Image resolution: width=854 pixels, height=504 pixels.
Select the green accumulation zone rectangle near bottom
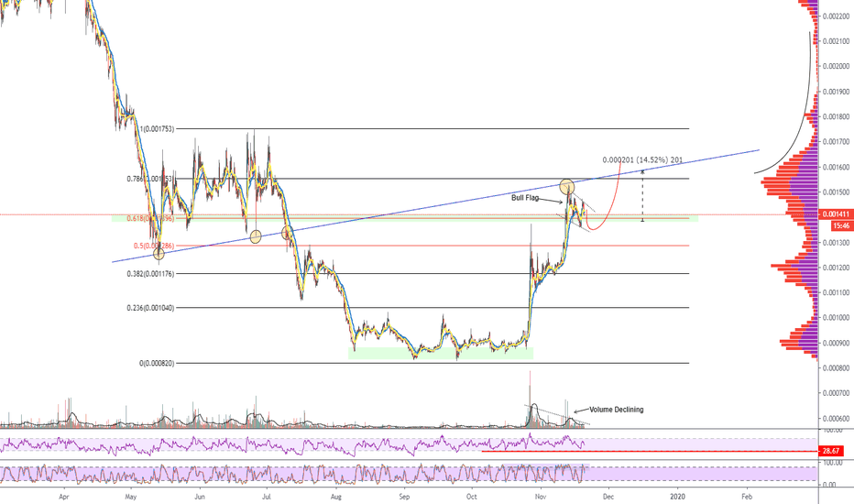(441, 353)
